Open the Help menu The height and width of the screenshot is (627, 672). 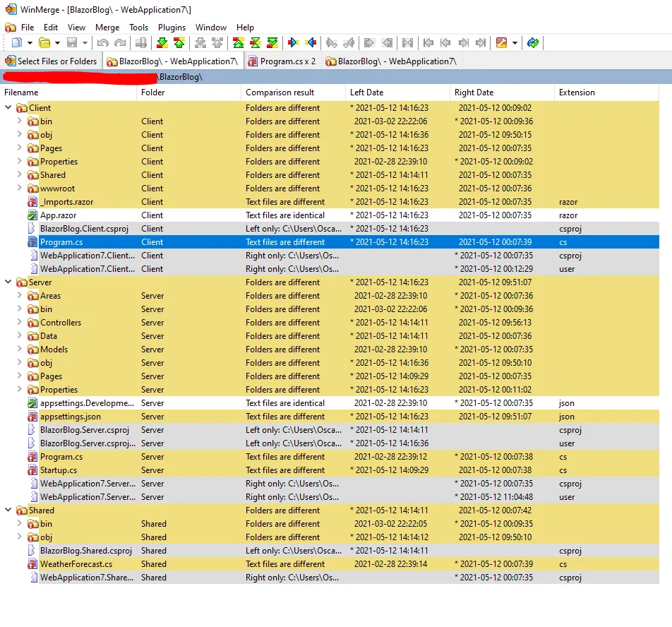point(245,28)
